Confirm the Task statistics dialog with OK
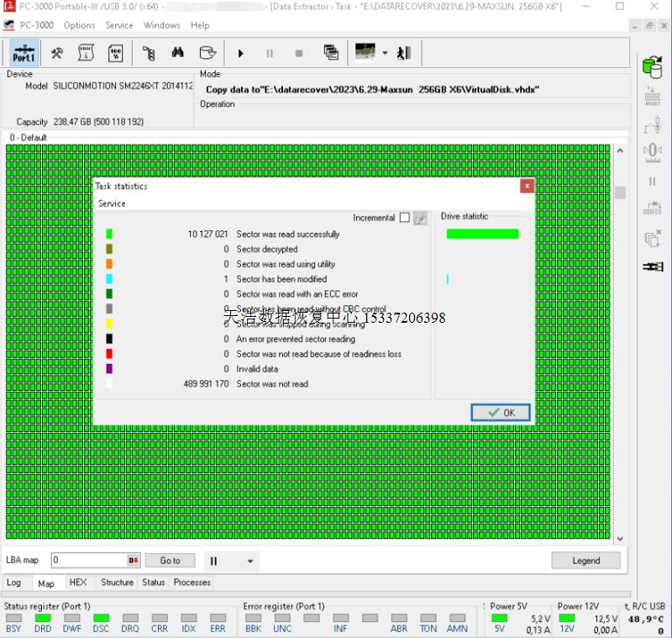 pyautogui.click(x=501, y=413)
